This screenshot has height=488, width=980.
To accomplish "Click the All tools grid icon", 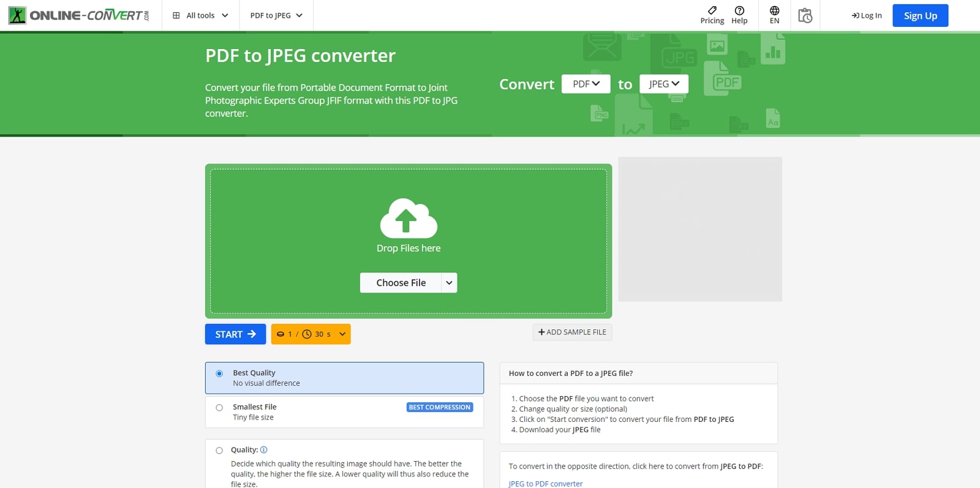I will (x=176, y=15).
